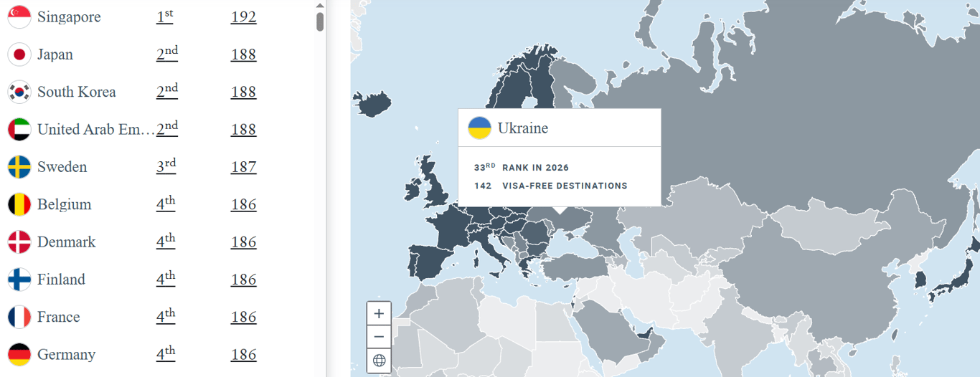Click the ranking list scrollbar thumb
The width and height of the screenshot is (980, 377).
(x=320, y=22)
